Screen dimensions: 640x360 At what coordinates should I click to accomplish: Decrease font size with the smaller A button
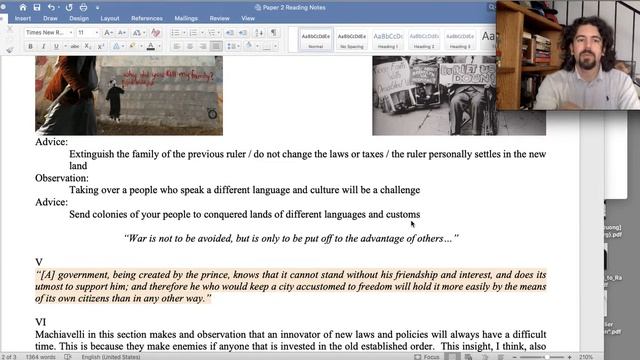tap(122, 32)
